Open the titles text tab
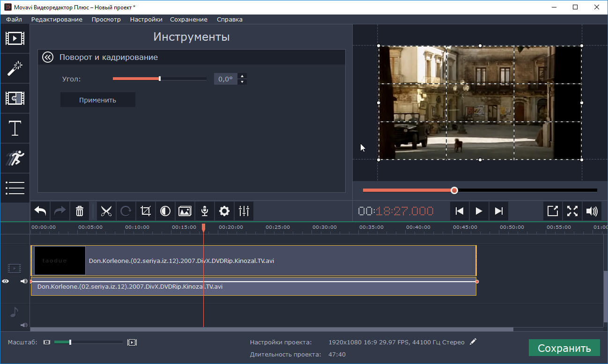This screenshot has width=608, height=364. 15,128
